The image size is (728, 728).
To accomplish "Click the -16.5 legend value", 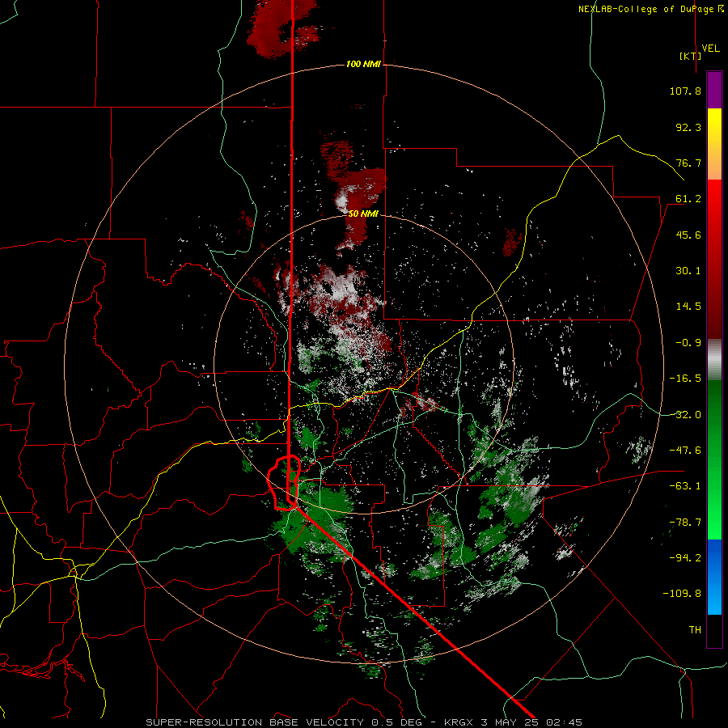I will coord(685,379).
